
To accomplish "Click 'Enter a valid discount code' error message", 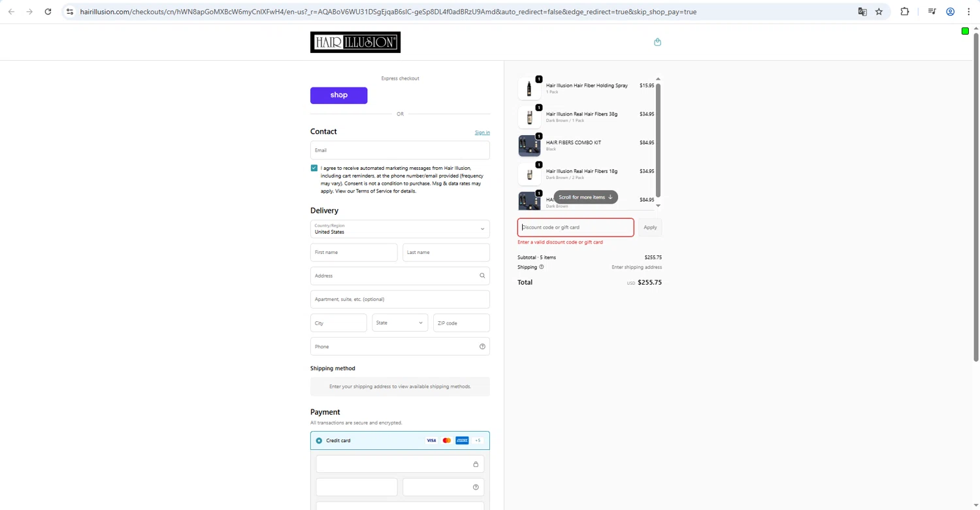I will (x=560, y=242).
